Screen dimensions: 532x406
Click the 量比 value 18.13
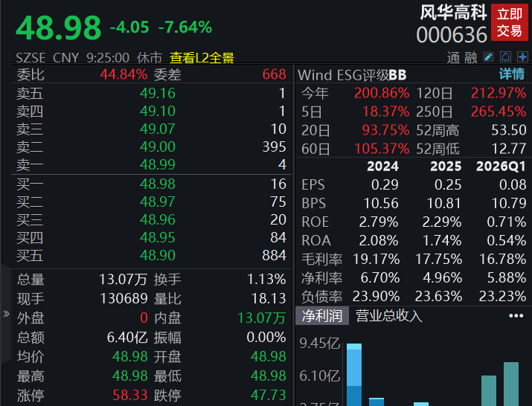(x=269, y=299)
